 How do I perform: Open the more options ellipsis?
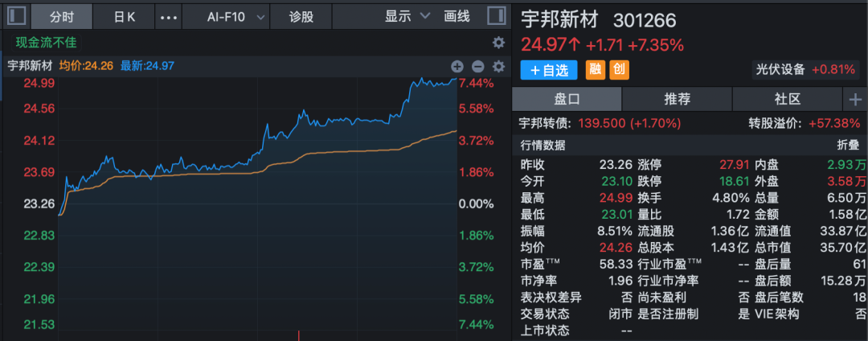click(x=168, y=17)
